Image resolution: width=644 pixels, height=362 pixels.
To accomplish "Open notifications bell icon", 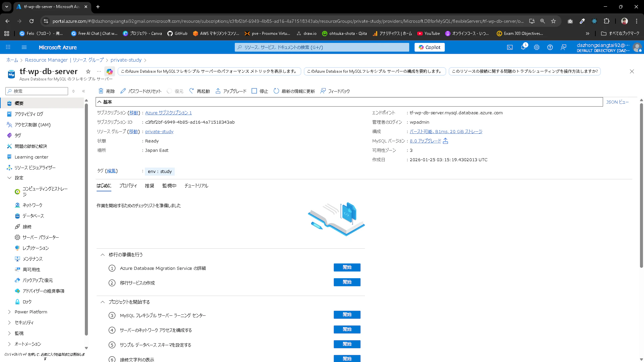I will 523,47.
